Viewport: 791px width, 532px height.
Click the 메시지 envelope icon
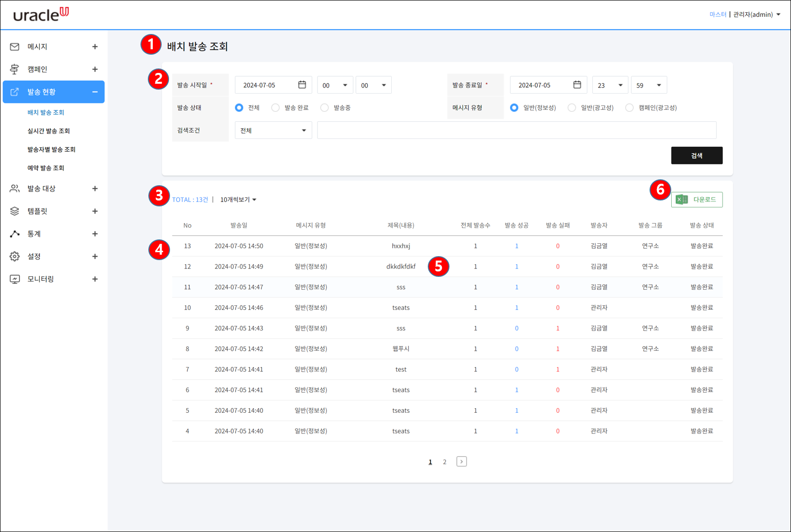click(x=15, y=47)
